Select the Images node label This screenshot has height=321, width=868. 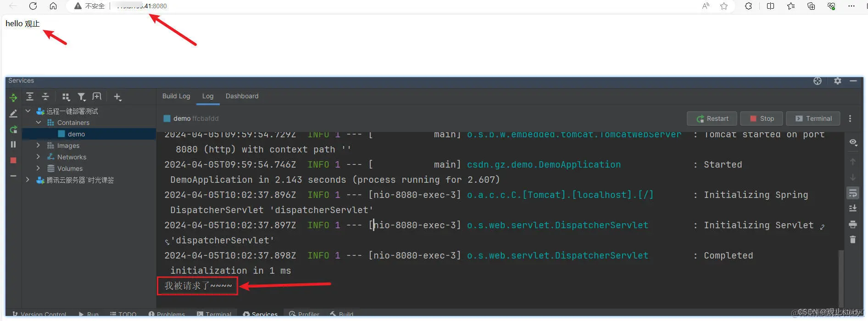pos(68,146)
